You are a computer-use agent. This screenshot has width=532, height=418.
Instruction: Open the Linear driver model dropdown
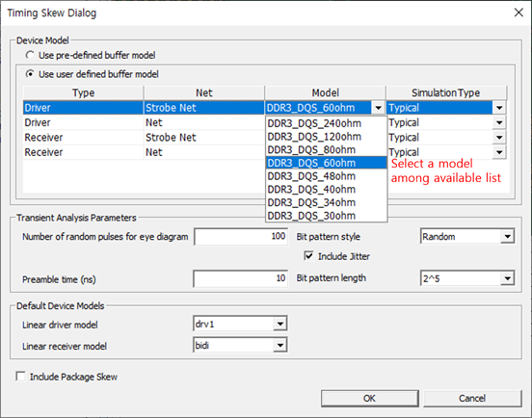tap(279, 324)
